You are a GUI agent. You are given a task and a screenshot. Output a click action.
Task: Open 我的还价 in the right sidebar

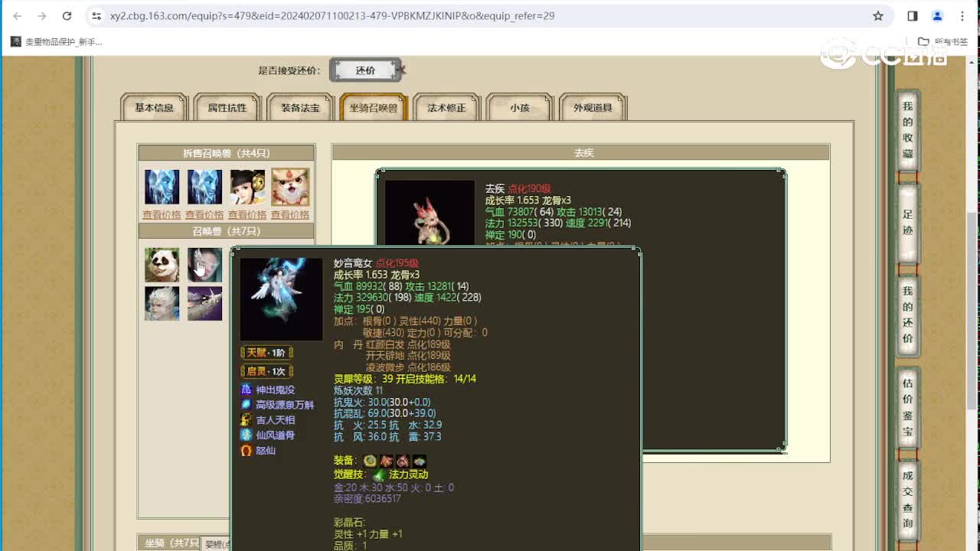(907, 315)
